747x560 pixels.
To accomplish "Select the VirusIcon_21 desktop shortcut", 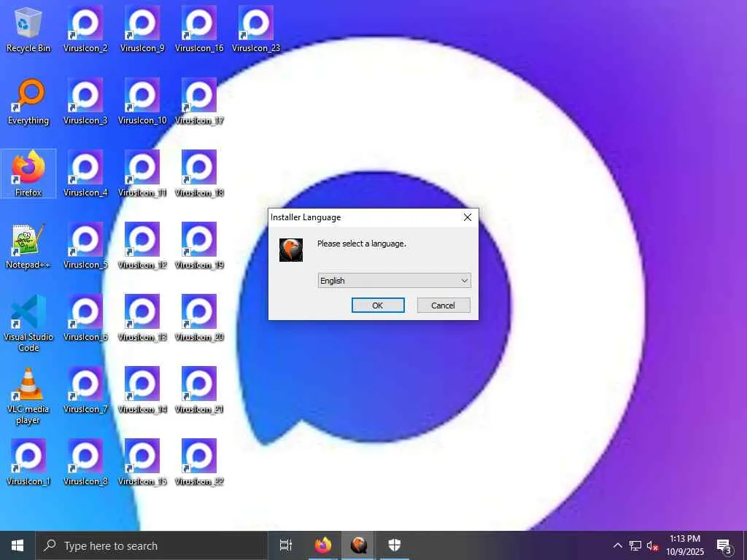I will pos(199,391).
